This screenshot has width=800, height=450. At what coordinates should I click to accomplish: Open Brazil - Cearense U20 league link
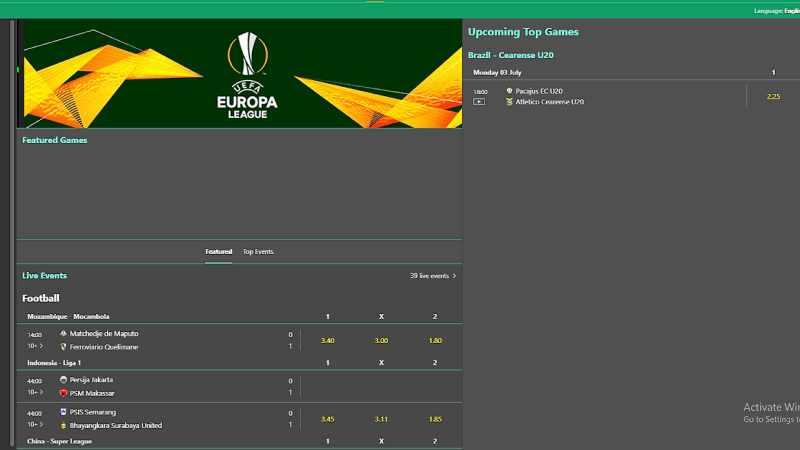click(x=511, y=55)
